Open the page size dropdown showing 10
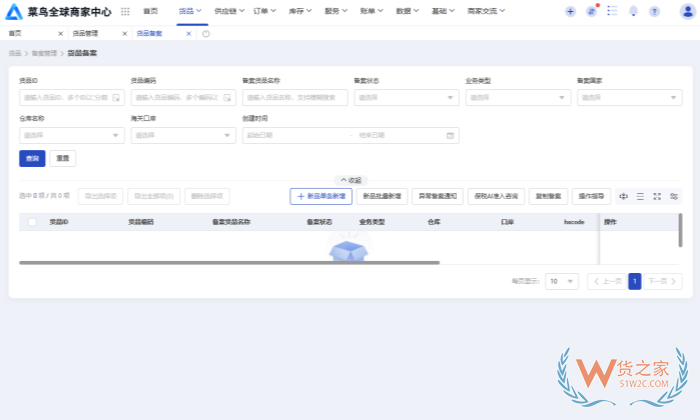 tap(561, 282)
